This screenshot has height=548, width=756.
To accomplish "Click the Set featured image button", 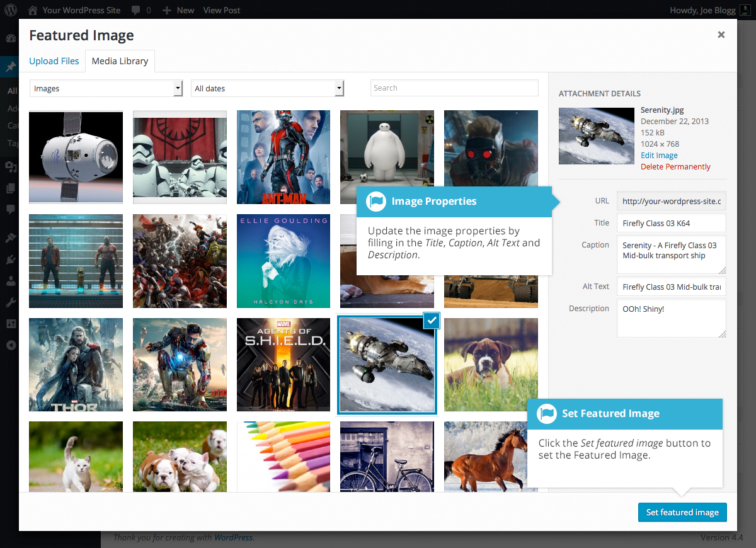I will [682, 512].
